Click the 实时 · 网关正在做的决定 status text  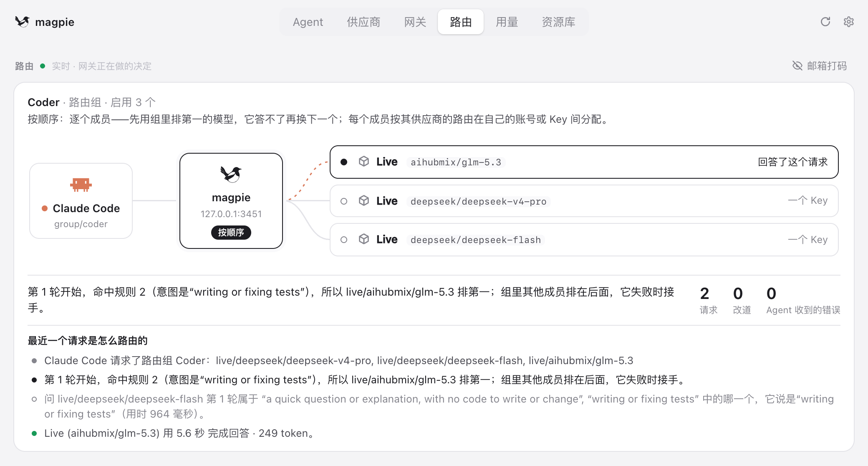point(101,66)
